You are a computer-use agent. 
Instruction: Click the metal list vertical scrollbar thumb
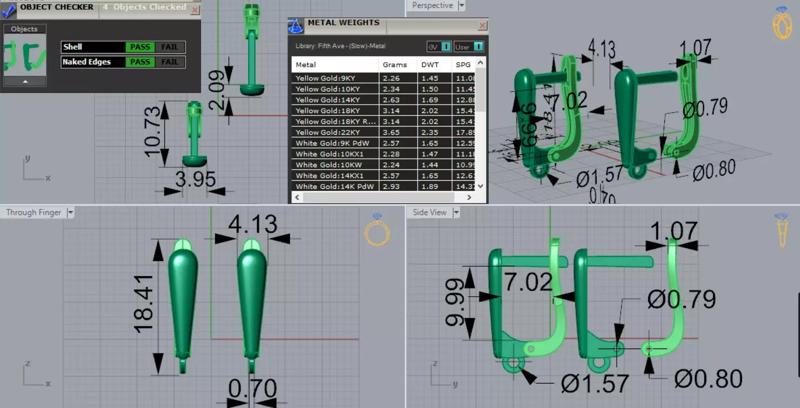click(x=480, y=90)
